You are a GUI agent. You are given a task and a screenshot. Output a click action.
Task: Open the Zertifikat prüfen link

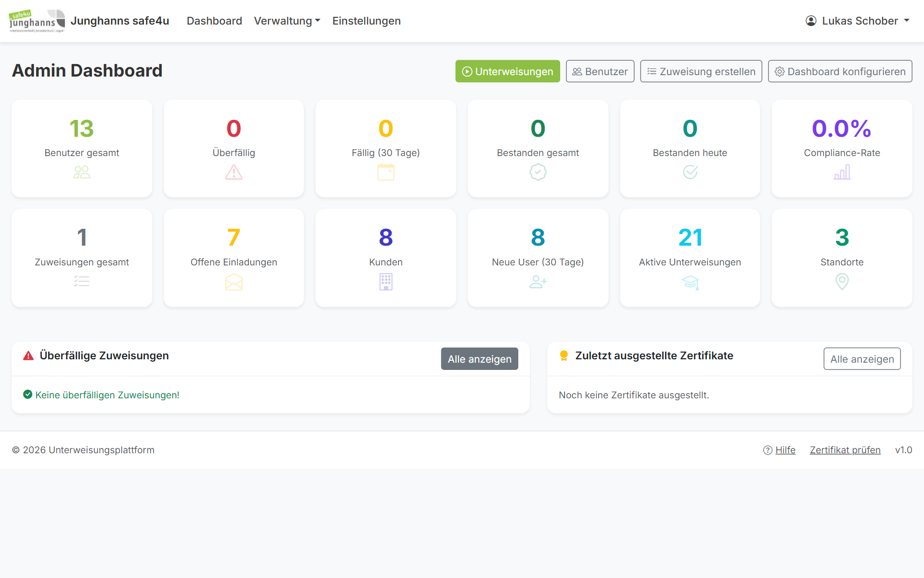tap(845, 450)
